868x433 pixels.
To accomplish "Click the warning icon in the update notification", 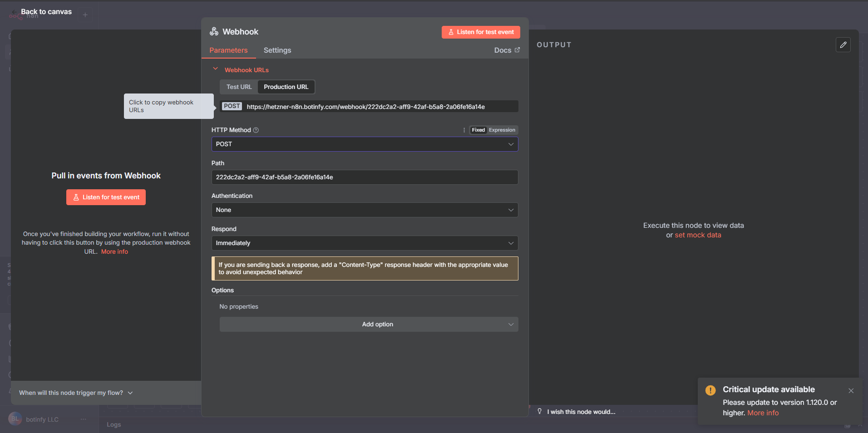I will click(x=710, y=390).
